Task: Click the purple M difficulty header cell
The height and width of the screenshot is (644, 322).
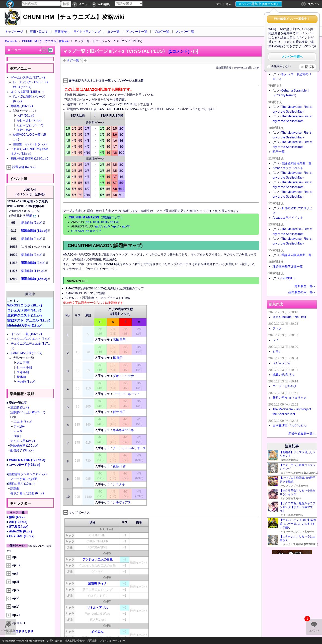Action: pos(139,322)
